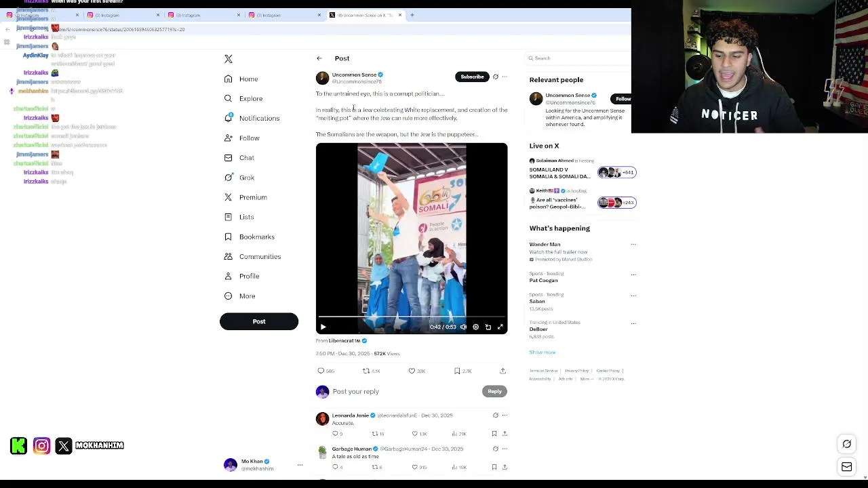This screenshot has width=868, height=488.
Task: Go back with the Post arrow
Action: [319, 58]
